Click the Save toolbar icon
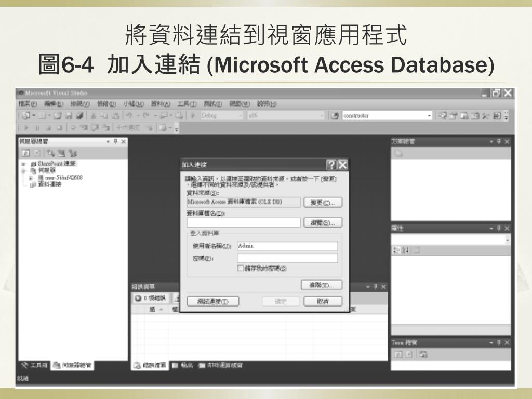Screen dimensions: 532x399 (x=69, y=116)
